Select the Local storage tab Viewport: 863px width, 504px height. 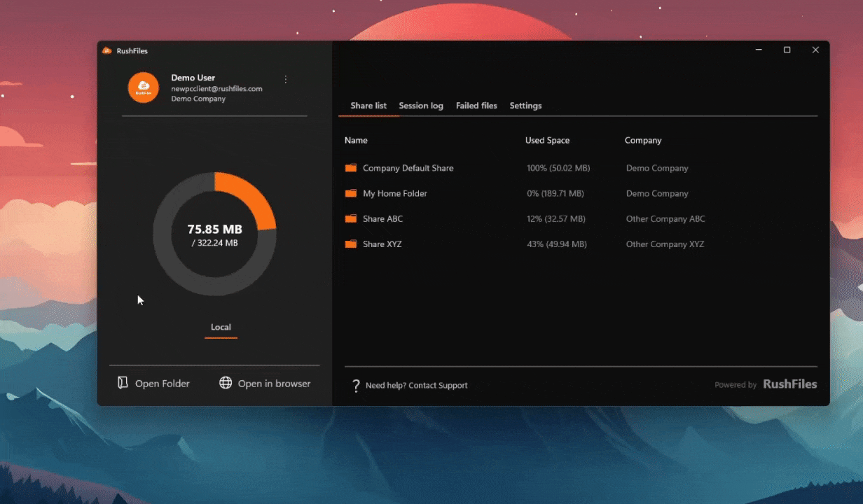[221, 327]
